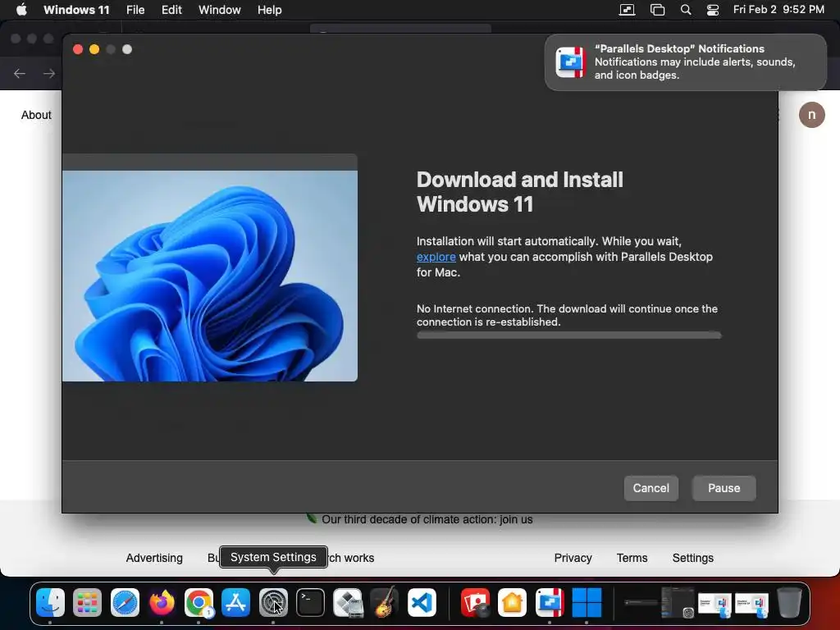Image resolution: width=840 pixels, height=630 pixels.
Task: Open Boot Camp Assistant Dock icon
Action: (x=347, y=602)
